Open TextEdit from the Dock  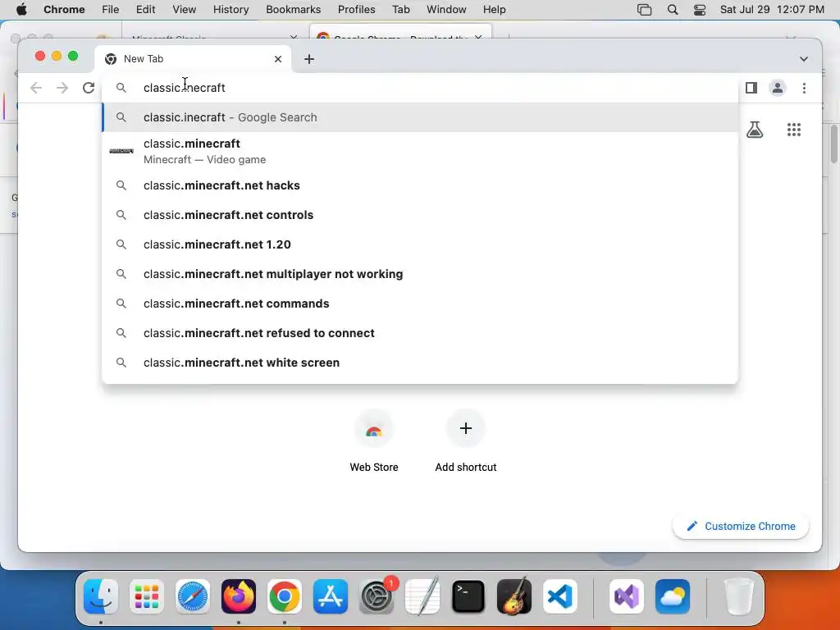point(422,596)
